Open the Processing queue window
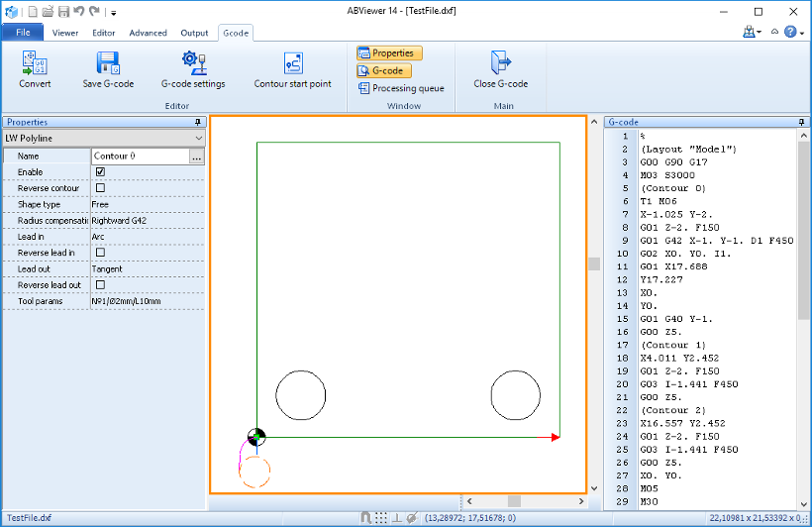The width and height of the screenshot is (812, 527). tap(401, 88)
